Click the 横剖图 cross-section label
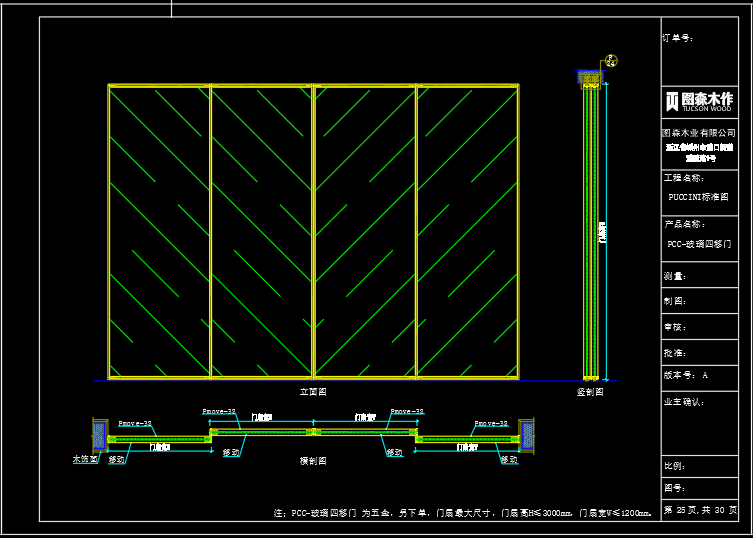This screenshot has height=538, width=753. click(313, 461)
